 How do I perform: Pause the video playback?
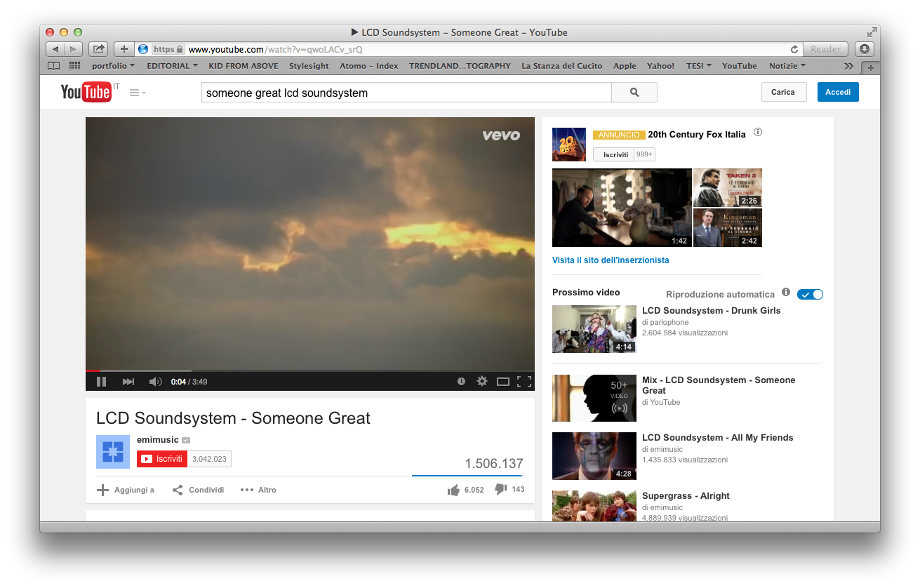pyautogui.click(x=101, y=382)
